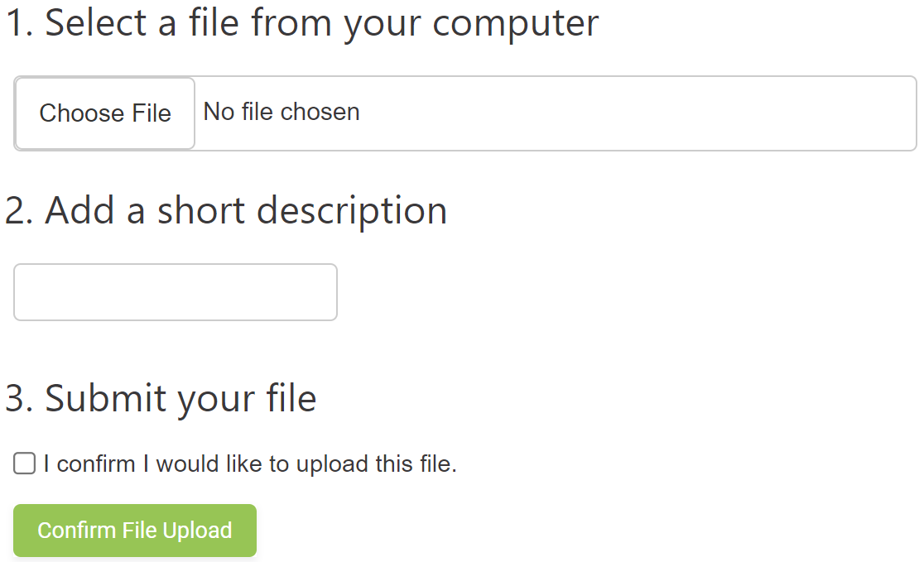Select the step 2 heading text
The height and width of the screenshot is (562, 924).
[226, 210]
